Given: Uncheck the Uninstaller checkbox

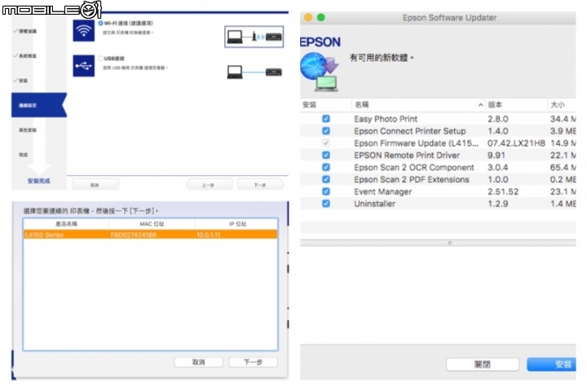Looking at the screenshot, I should [326, 204].
